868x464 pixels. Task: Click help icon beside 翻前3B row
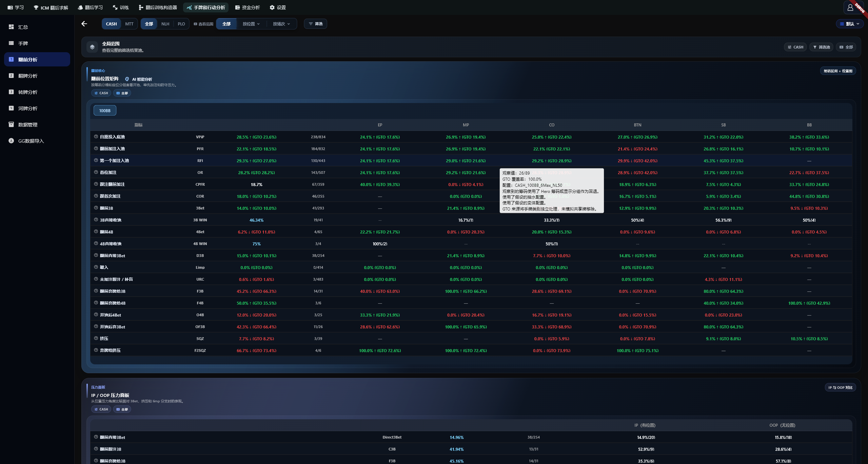click(96, 208)
